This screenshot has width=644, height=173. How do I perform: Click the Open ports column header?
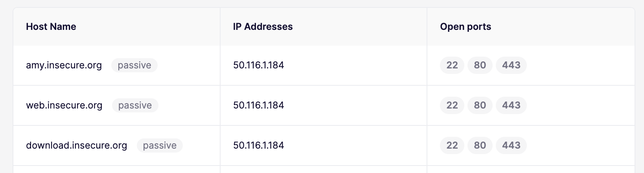(466, 27)
